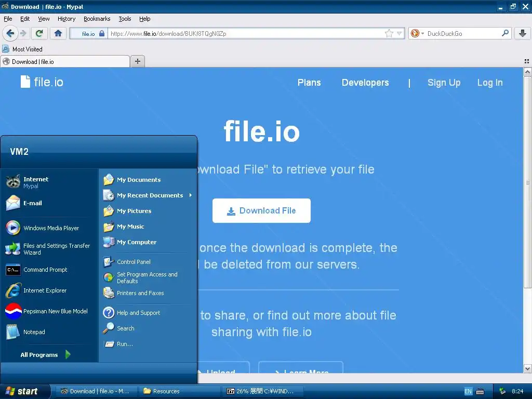Open the Run... dialog
532x399 pixels.
pyautogui.click(x=148, y=344)
